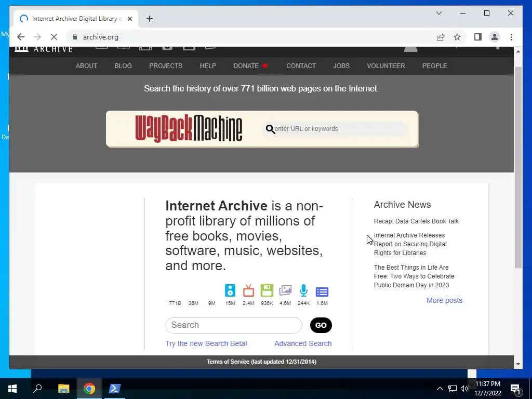Read 'Recap: Data Cartels Book Talk' post
This screenshot has width=532, height=399.
tap(416, 221)
